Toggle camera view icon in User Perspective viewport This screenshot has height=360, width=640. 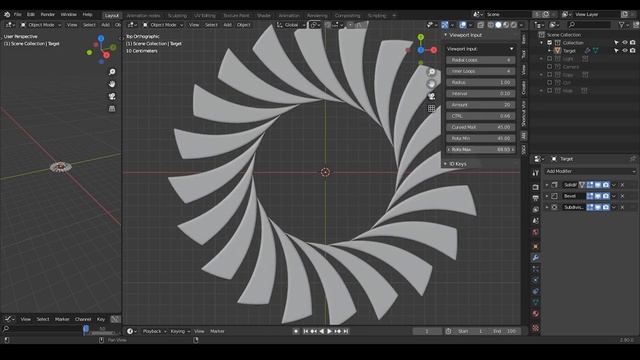click(112, 96)
